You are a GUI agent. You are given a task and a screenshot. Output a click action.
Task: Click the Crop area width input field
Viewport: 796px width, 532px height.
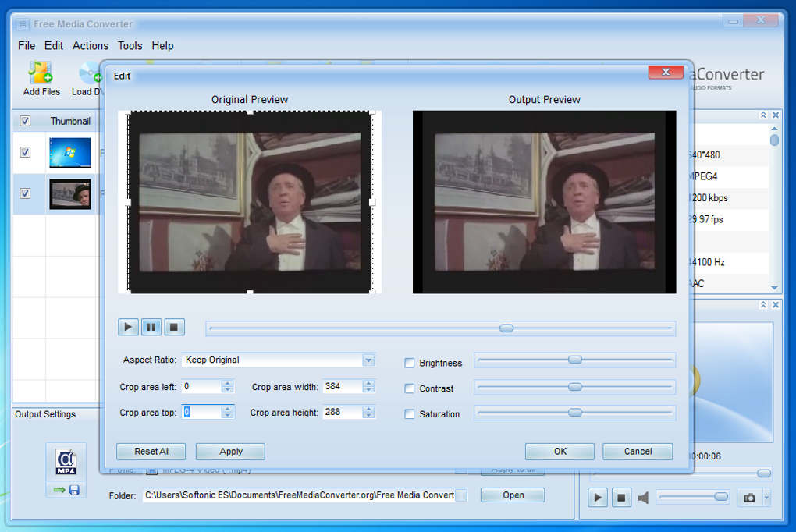coord(343,386)
